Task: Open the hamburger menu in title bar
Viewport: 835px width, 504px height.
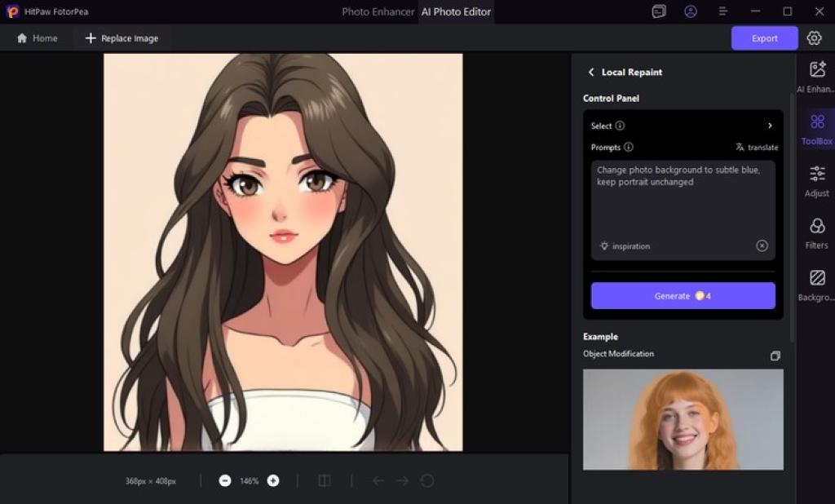Action: (722, 11)
